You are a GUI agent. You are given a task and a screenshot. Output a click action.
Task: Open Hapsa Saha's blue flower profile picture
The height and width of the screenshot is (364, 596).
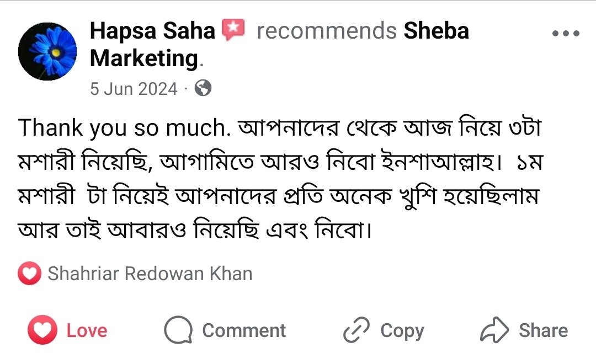(x=47, y=51)
